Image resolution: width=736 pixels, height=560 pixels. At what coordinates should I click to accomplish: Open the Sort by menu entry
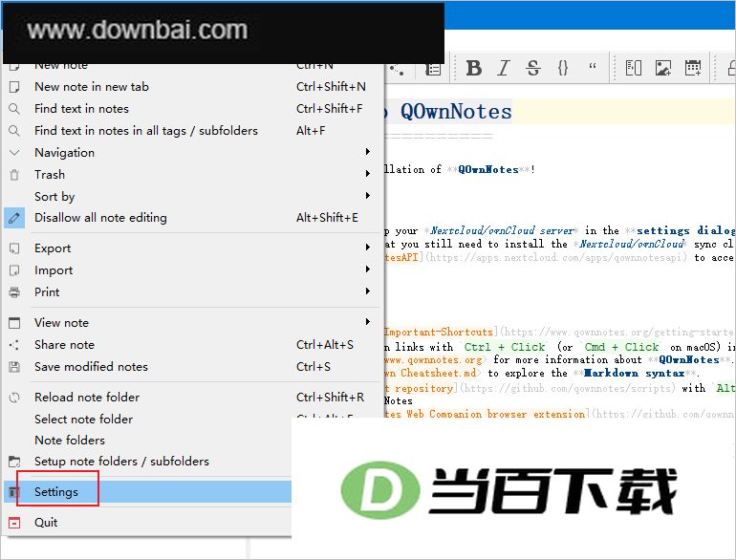(x=194, y=196)
